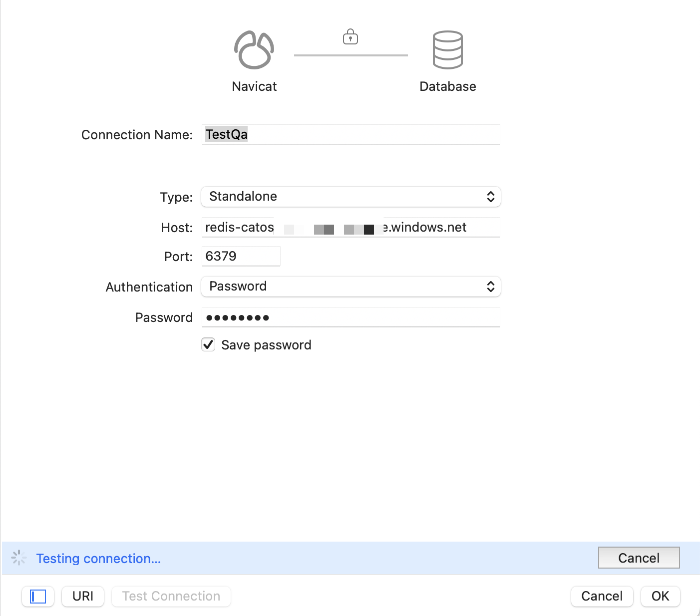Click the Testing connection... status text
Image resolution: width=700 pixels, height=616 pixels.
coord(98,559)
